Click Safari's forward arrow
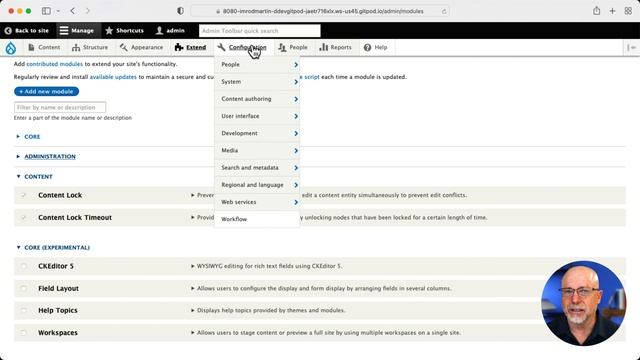This screenshot has width=640, height=360. click(x=87, y=11)
